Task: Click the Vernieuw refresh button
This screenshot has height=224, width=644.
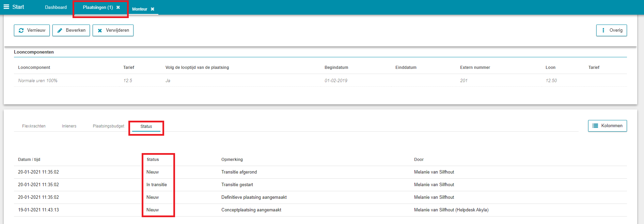Action: 32,30
